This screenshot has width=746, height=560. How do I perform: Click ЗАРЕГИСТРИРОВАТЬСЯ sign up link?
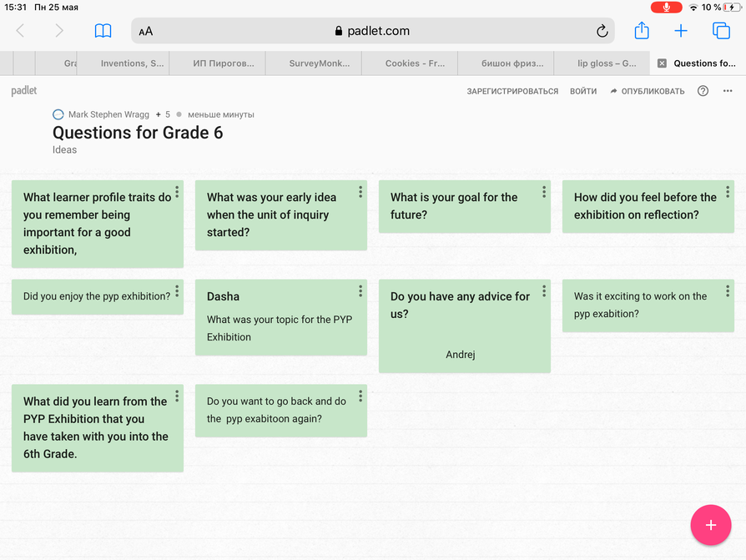click(512, 91)
